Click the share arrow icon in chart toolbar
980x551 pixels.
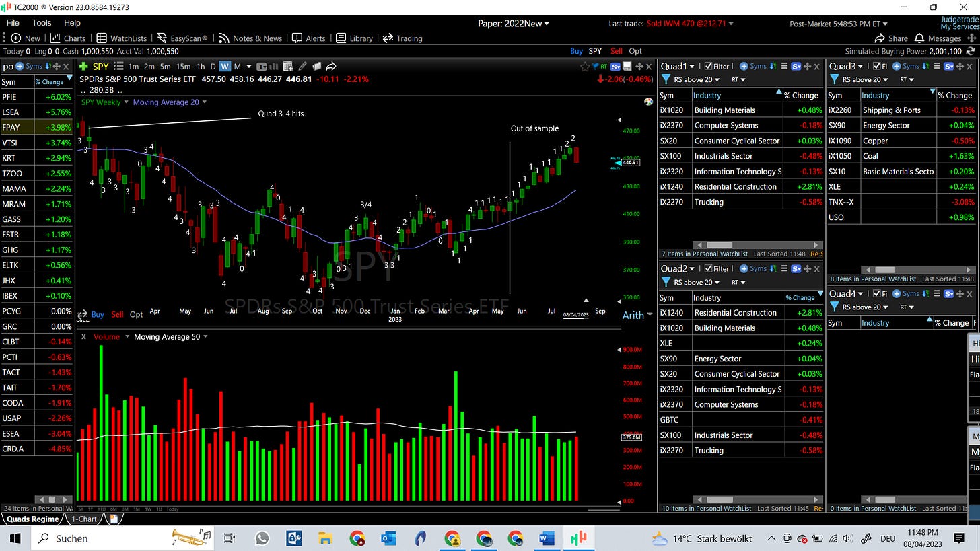331,66
